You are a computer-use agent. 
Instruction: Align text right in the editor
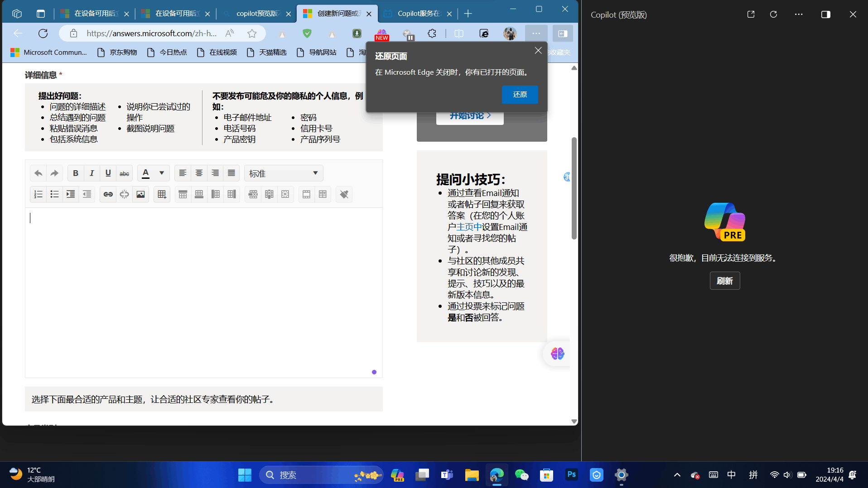(x=215, y=173)
